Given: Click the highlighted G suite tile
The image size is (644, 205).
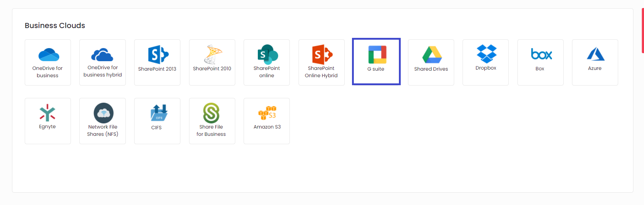Looking at the screenshot, I should [376, 62].
